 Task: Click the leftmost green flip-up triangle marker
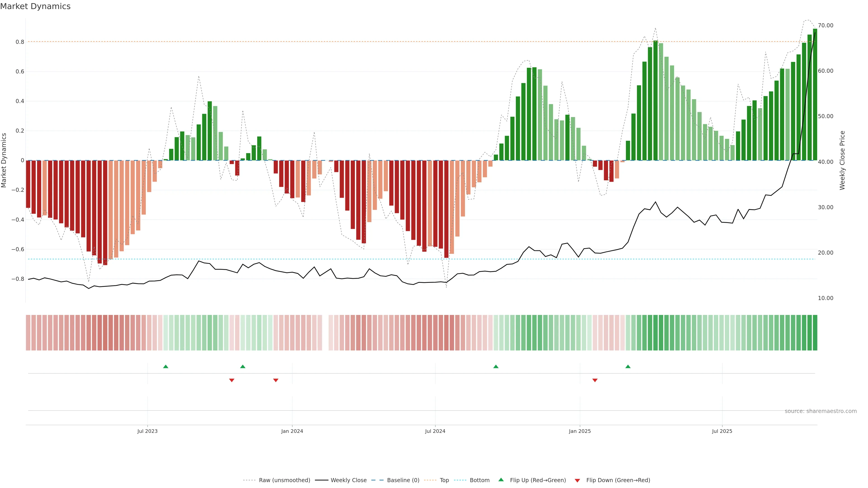point(165,366)
